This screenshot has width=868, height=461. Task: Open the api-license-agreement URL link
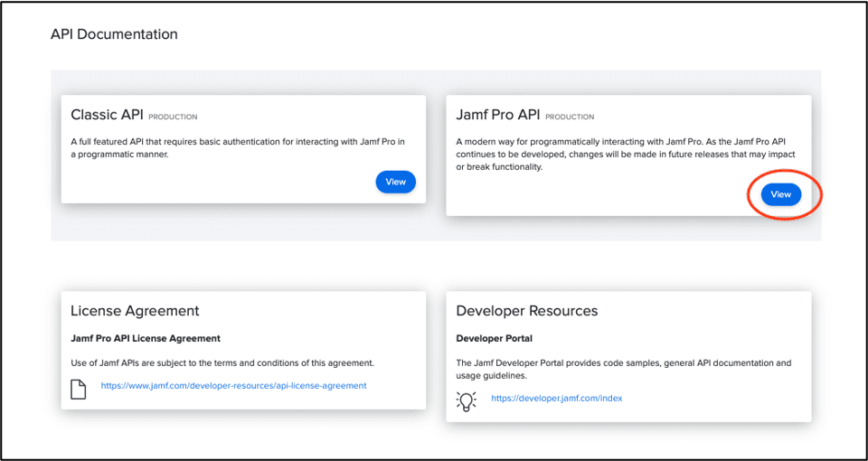point(233,385)
